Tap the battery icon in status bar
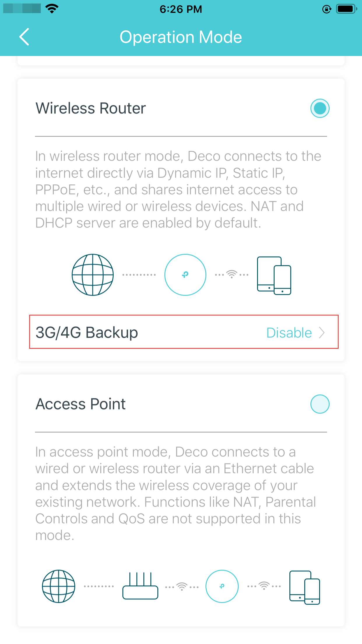 tap(346, 9)
